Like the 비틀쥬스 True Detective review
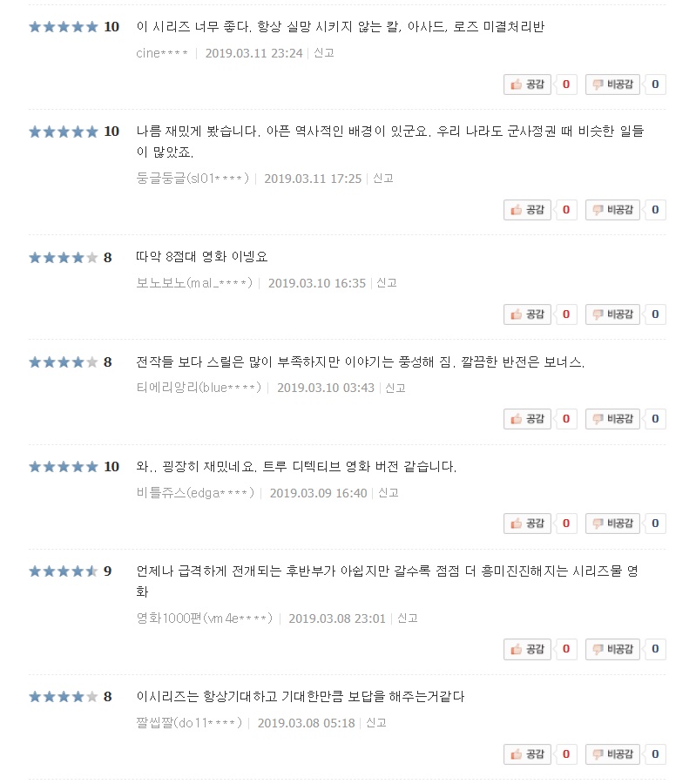Image resolution: width=696 pixels, height=784 pixels. (x=527, y=524)
